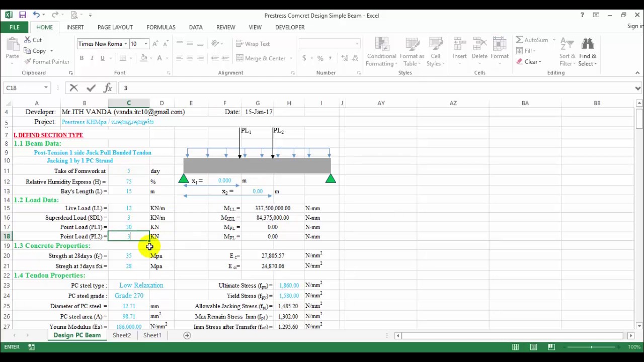The height and width of the screenshot is (362, 644).
Task: Click the Select All corner button
Action: coord(6,103)
